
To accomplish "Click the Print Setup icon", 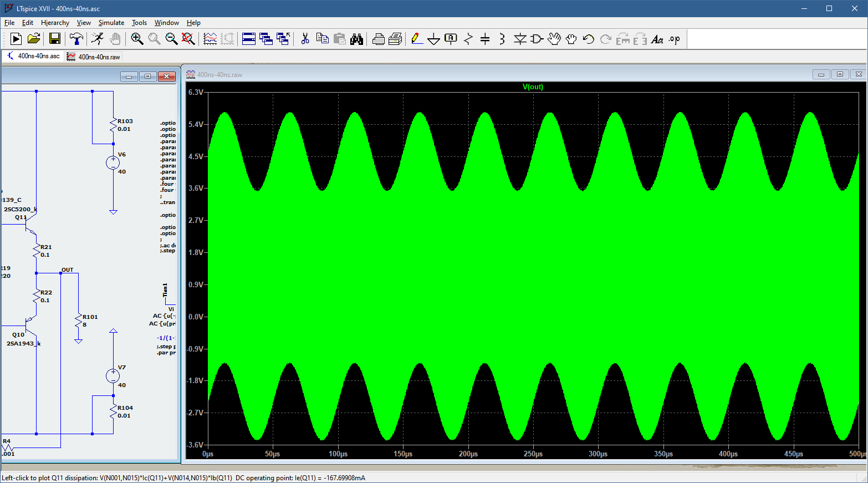I will point(395,39).
